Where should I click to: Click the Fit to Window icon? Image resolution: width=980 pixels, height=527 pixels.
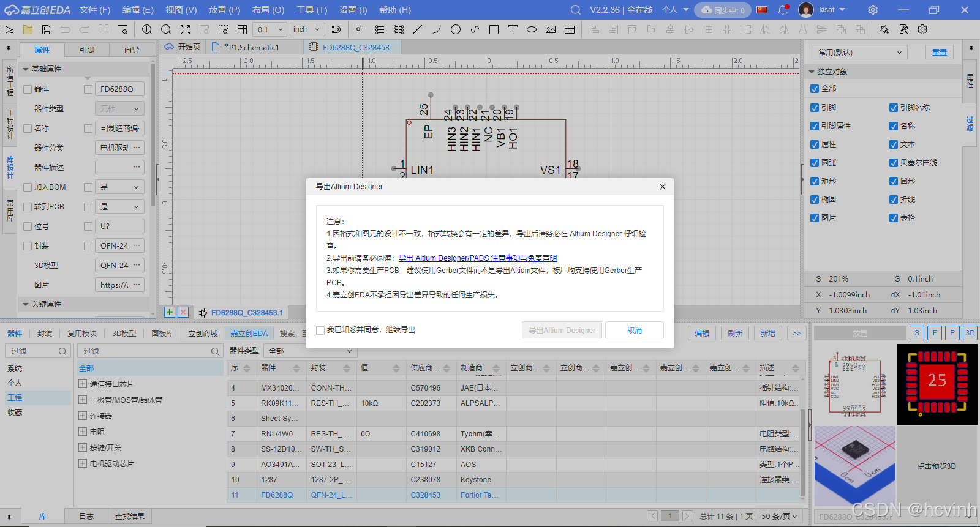pyautogui.click(x=185, y=29)
